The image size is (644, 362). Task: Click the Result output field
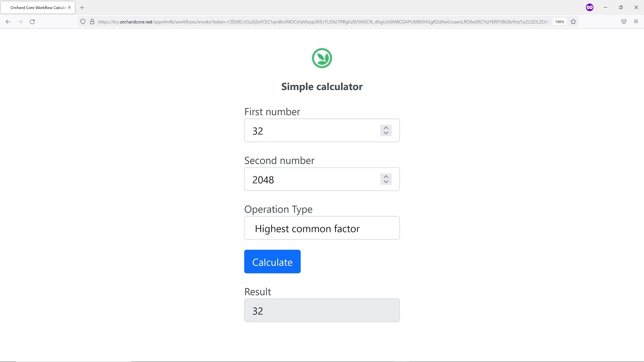[x=322, y=310]
